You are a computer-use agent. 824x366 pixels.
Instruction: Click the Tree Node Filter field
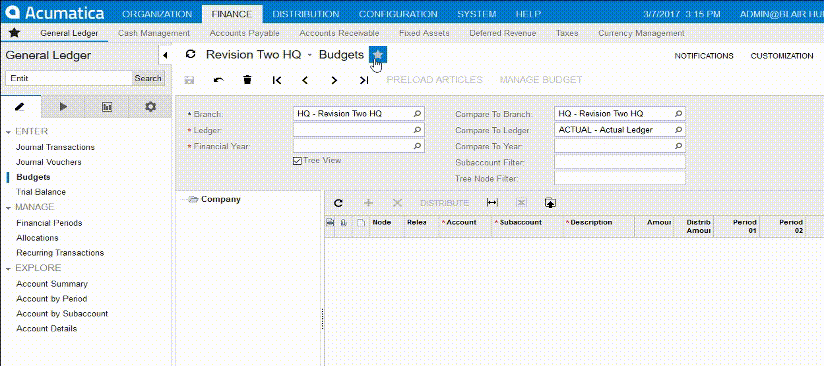tap(620, 178)
